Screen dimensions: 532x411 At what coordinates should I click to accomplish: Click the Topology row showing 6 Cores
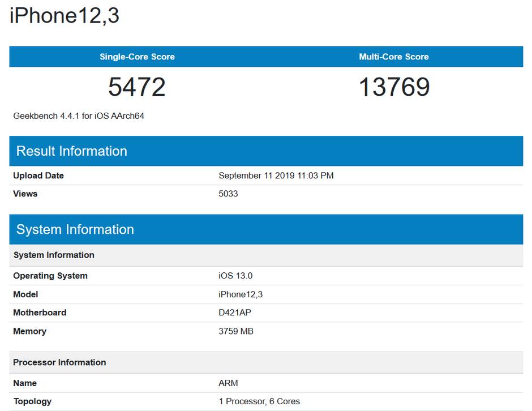260,401
